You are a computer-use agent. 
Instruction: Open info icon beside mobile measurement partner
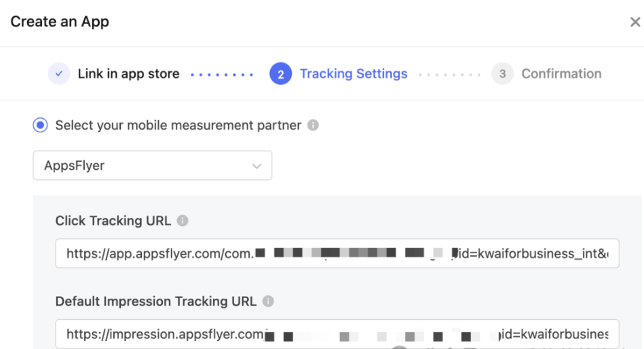click(313, 125)
